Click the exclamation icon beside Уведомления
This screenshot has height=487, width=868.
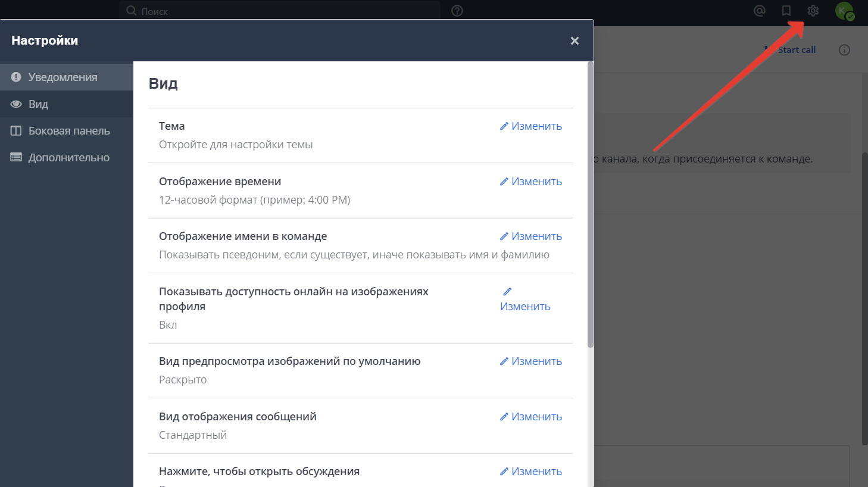[x=16, y=76]
